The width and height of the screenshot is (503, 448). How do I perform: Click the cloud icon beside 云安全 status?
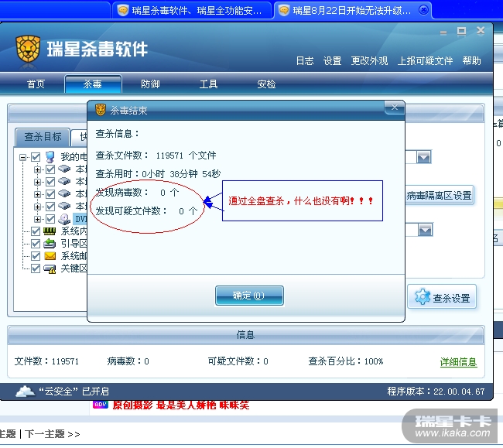click(x=25, y=392)
